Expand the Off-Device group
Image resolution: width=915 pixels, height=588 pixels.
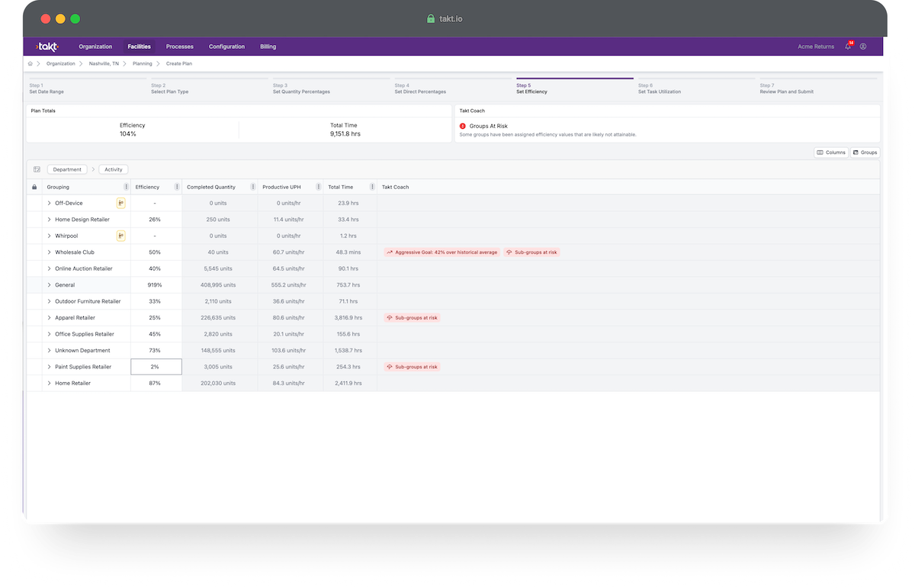(x=49, y=203)
